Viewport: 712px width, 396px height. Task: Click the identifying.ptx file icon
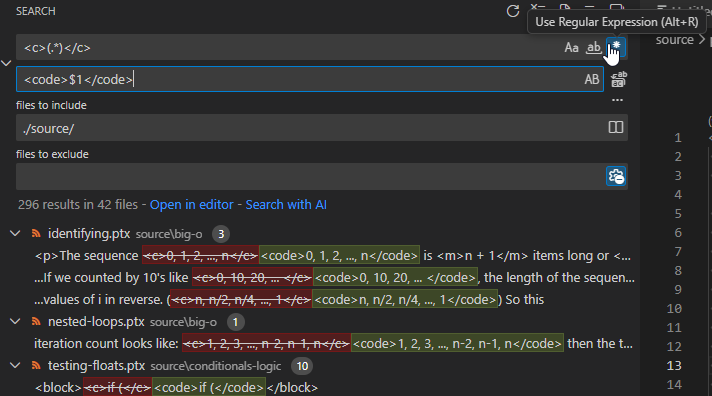click(36, 234)
